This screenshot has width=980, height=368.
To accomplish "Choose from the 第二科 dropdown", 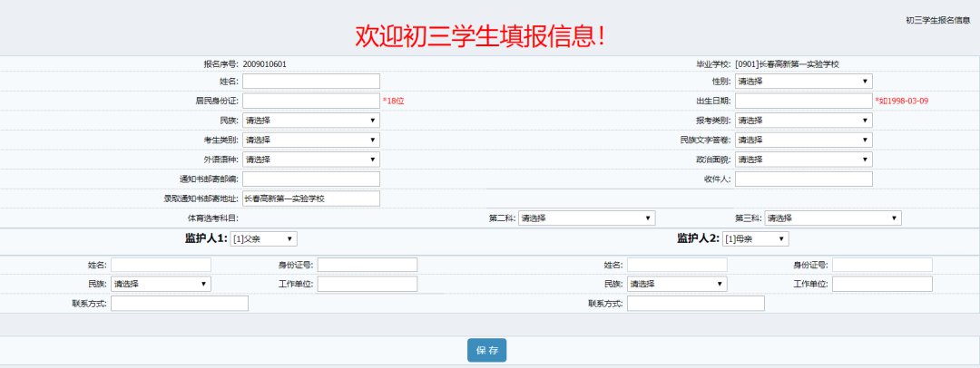I will coord(586,218).
